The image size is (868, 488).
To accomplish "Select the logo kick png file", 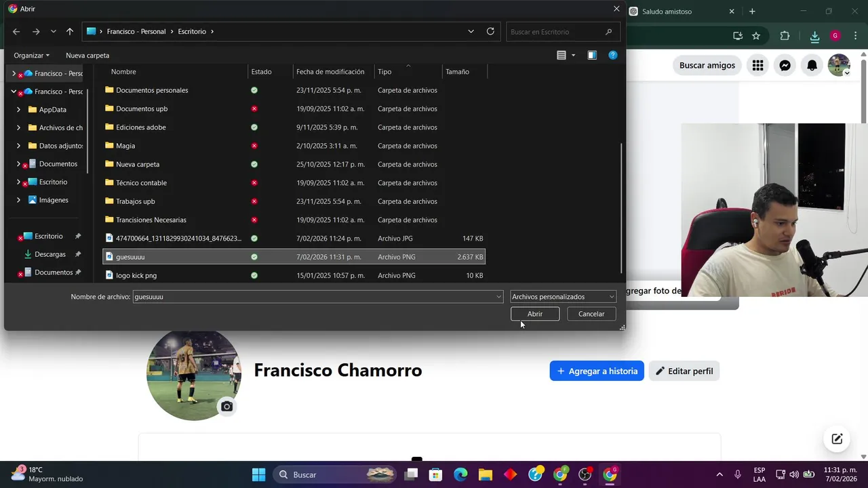I will click(x=294, y=275).
